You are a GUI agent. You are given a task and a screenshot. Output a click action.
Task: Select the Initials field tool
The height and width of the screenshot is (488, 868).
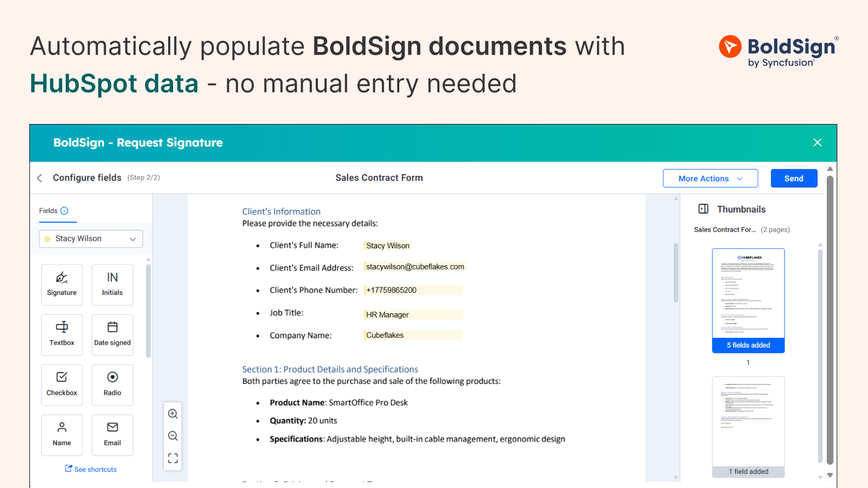pyautogui.click(x=112, y=284)
